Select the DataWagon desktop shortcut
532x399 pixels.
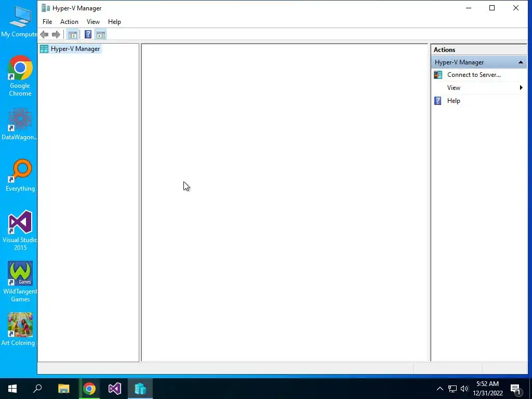tap(19, 124)
